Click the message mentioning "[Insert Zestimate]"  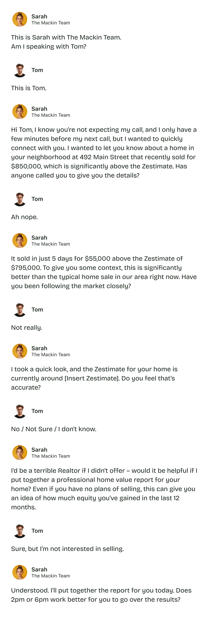94,378
